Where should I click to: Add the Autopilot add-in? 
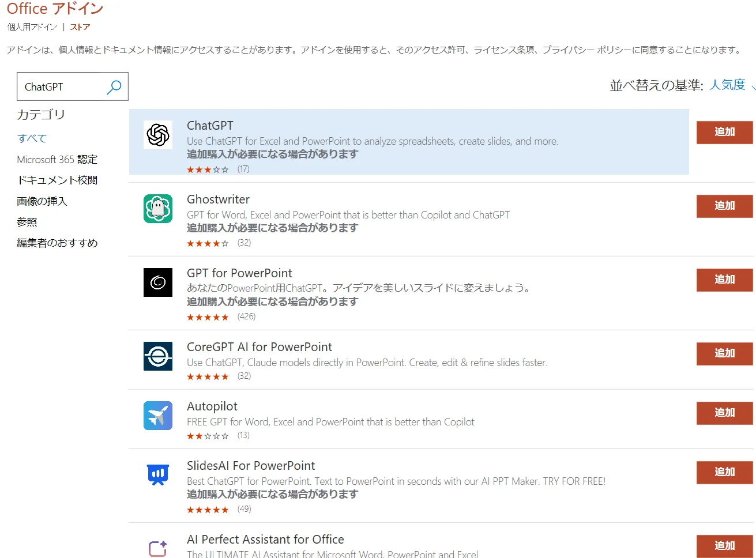coord(725,413)
